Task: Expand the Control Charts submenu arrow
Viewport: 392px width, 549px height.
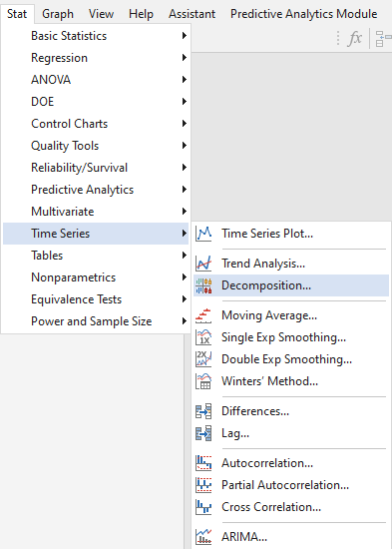Action: 185,124
